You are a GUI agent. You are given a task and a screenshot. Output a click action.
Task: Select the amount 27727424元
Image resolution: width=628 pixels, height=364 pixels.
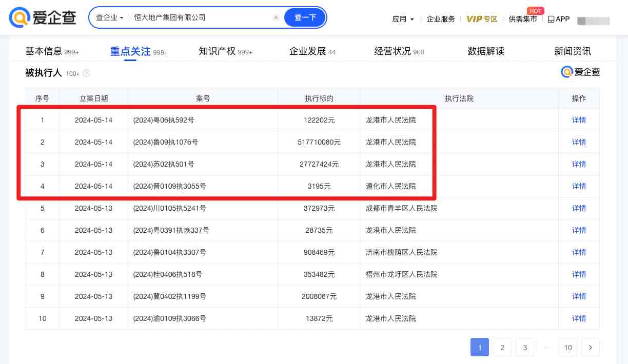319,164
